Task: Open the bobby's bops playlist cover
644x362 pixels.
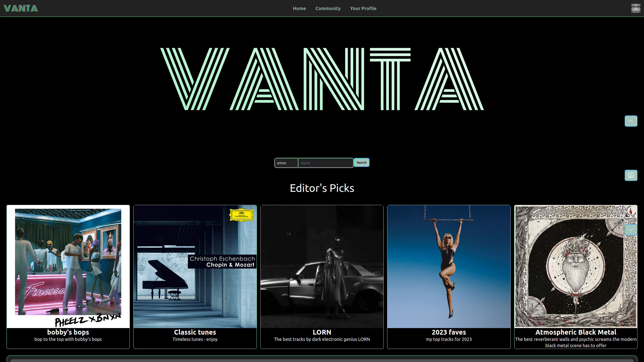Action: point(68,266)
